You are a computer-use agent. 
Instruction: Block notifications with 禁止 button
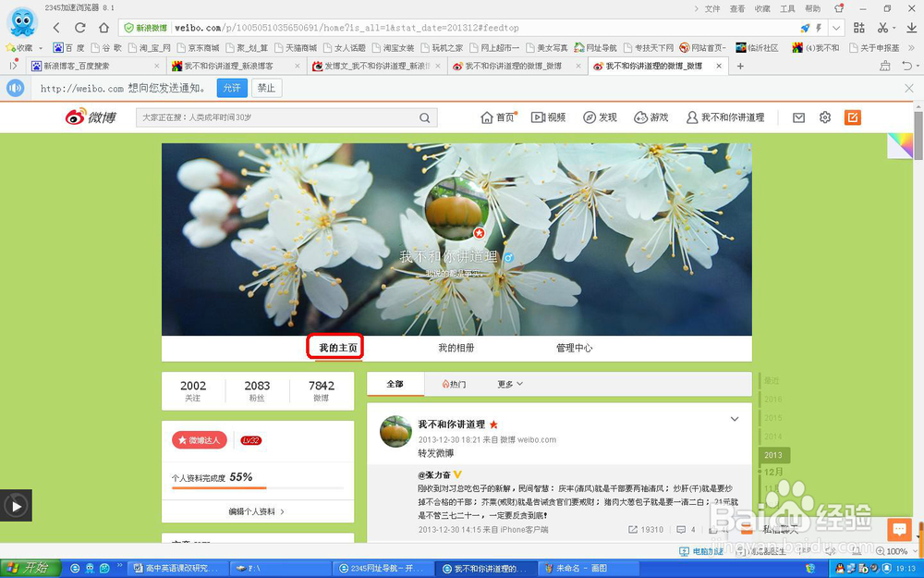(x=266, y=88)
